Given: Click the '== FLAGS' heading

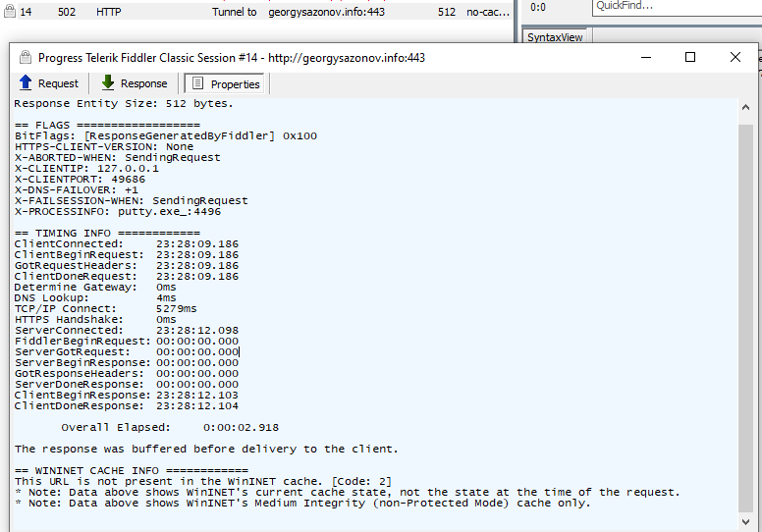Looking at the screenshot, I should coord(107,126).
